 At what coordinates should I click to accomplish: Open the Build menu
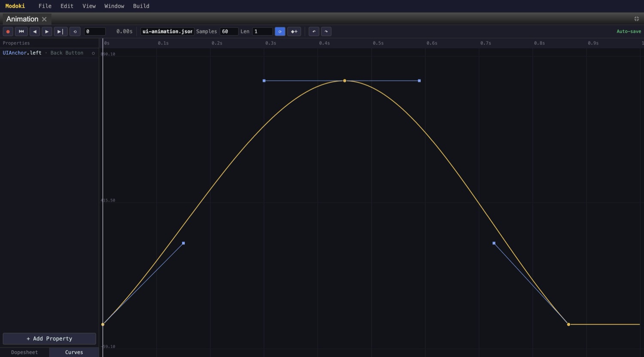141,6
